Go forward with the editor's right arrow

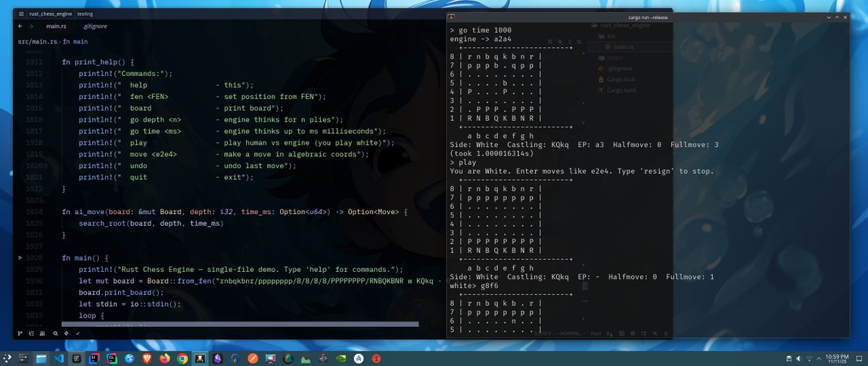pos(31,26)
